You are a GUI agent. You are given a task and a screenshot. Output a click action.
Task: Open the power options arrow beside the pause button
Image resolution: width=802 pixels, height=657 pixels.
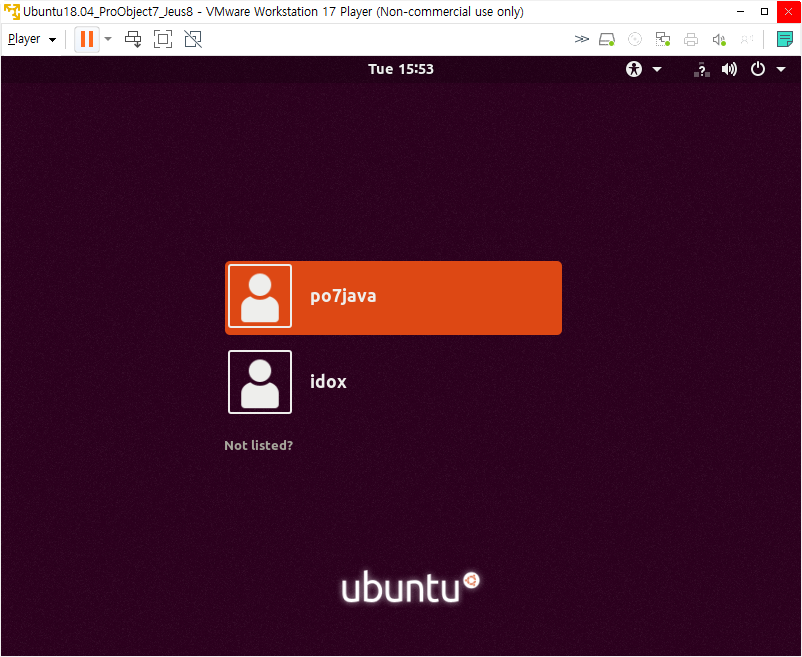108,39
